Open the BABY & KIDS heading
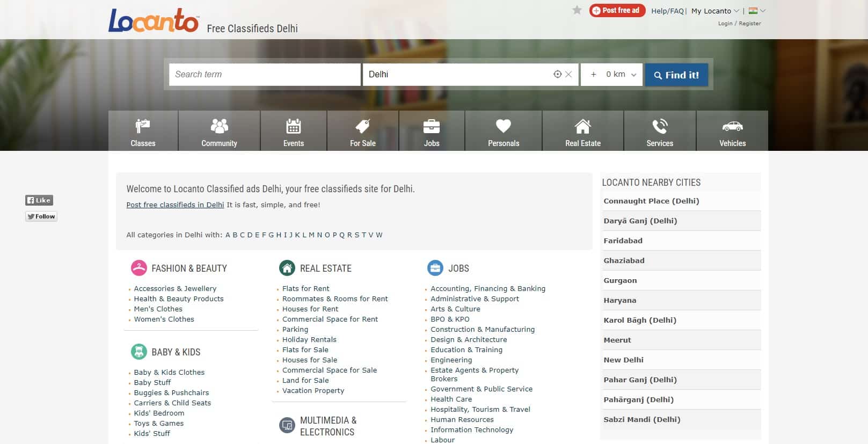 pos(176,352)
